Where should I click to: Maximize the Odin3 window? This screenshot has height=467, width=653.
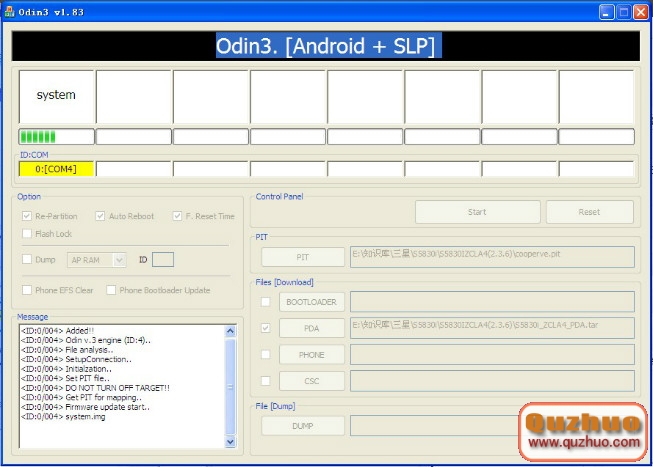[x=623, y=12]
